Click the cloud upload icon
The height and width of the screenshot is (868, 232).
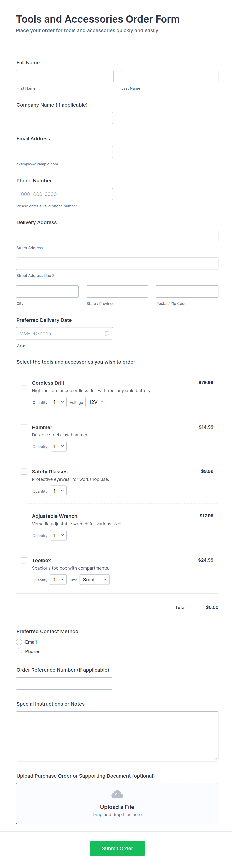pos(117,794)
